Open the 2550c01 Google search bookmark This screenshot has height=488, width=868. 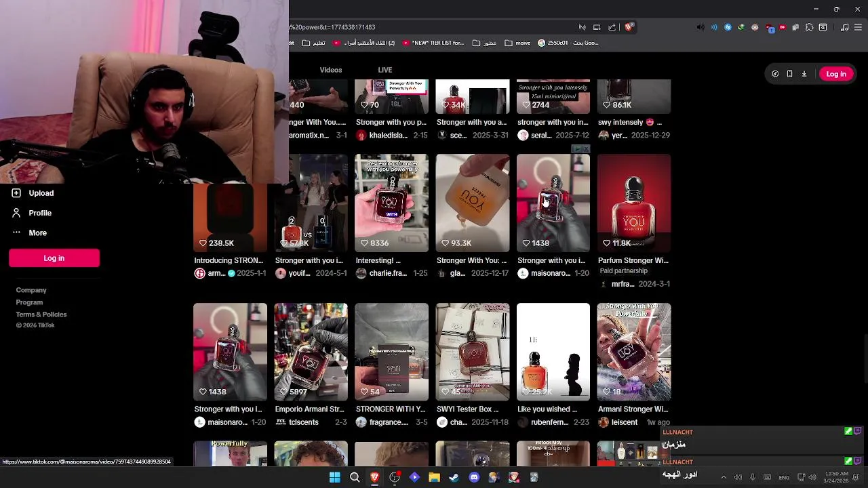tap(568, 43)
